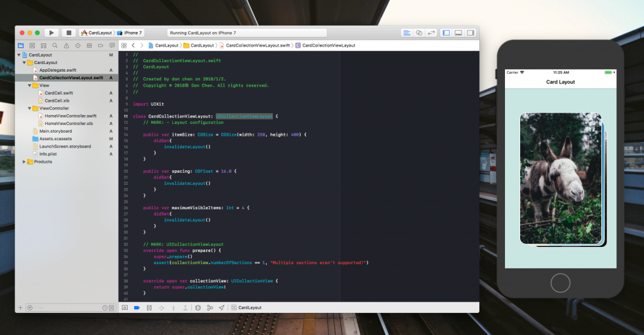Toggle breakpoints activation in debug bar
The width and height of the screenshot is (644, 335).
pyautogui.click(x=136, y=307)
